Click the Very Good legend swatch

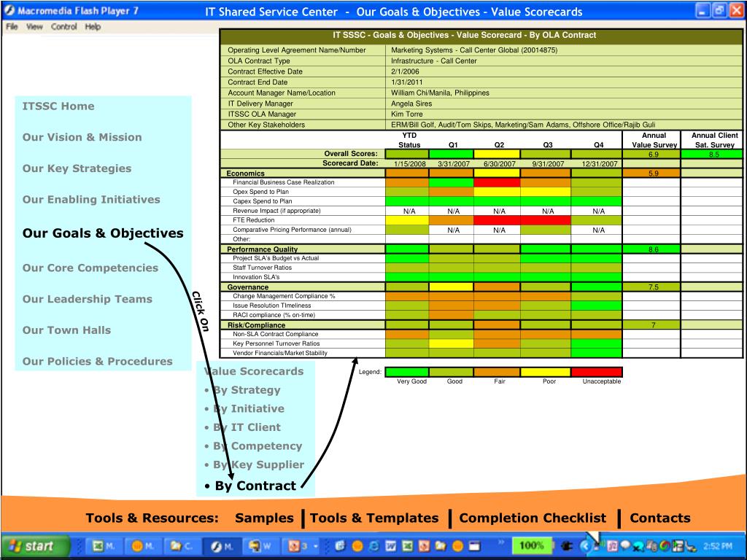[407, 372]
